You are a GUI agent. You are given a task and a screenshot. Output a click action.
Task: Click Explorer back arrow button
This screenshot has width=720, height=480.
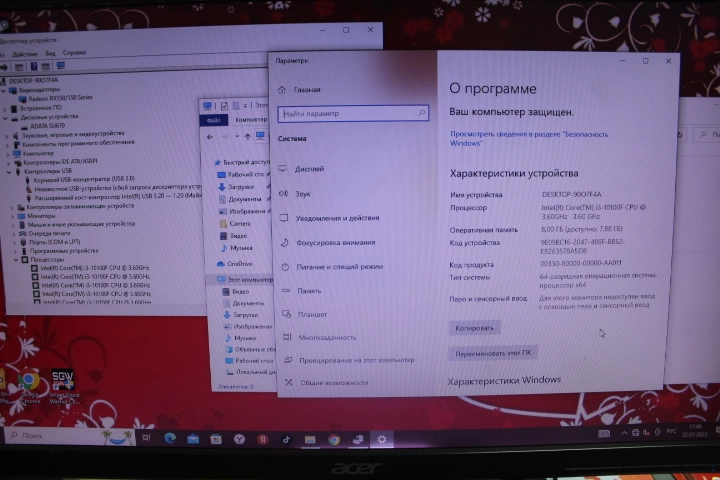pyautogui.click(x=210, y=137)
